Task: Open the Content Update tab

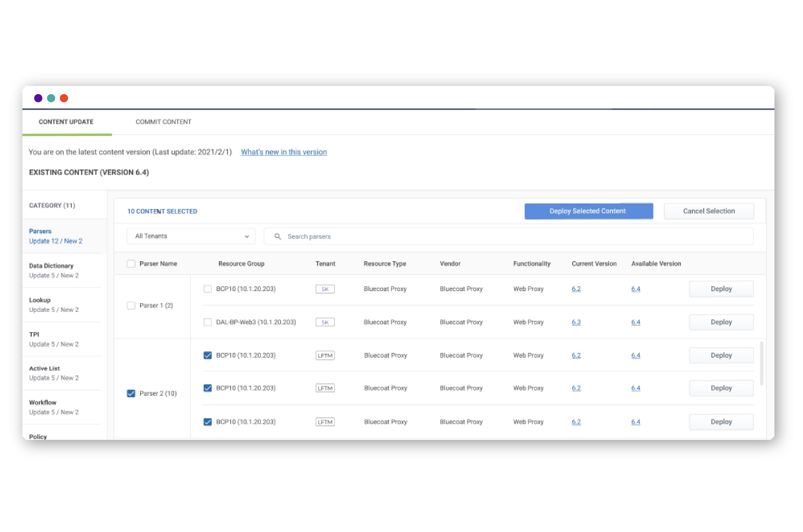Action: pyautogui.click(x=66, y=122)
